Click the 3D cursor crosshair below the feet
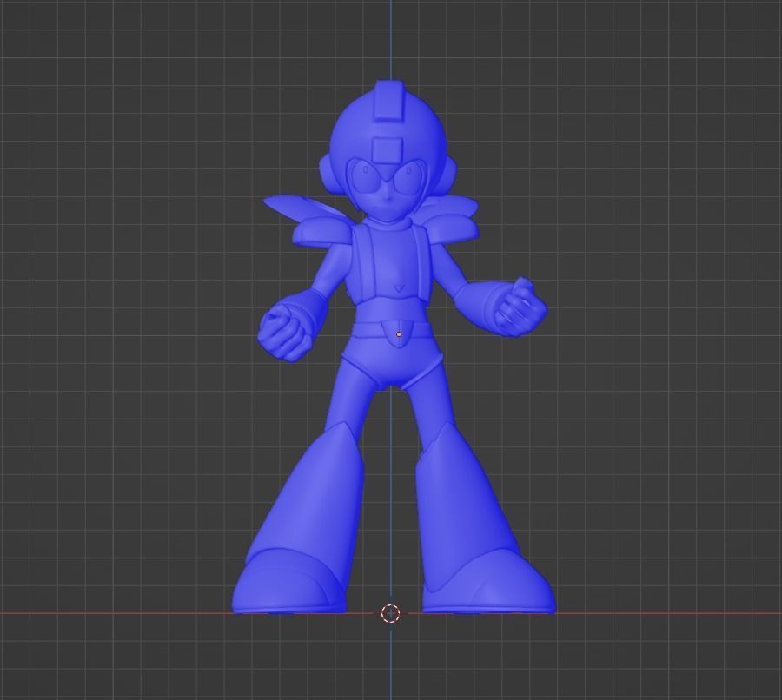The height and width of the screenshot is (700, 782). click(390, 613)
